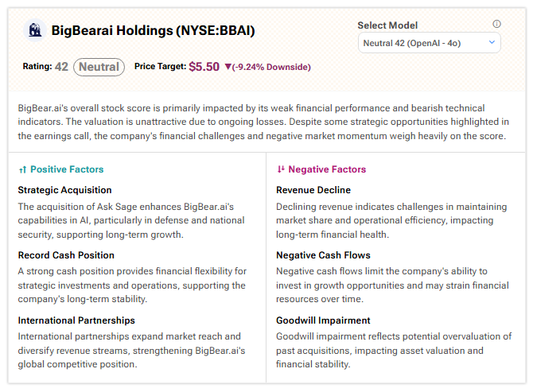Click the Negative Factors arrows icon

point(280,169)
